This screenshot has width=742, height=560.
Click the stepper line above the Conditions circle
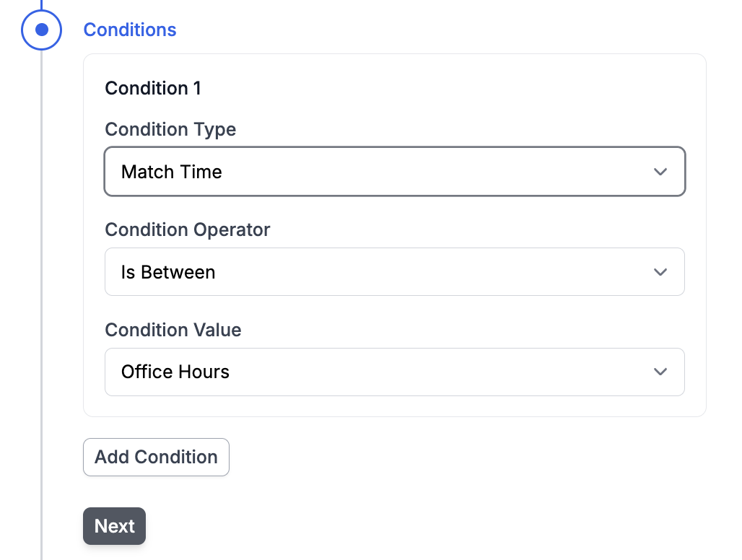pyautogui.click(x=41, y=4)
